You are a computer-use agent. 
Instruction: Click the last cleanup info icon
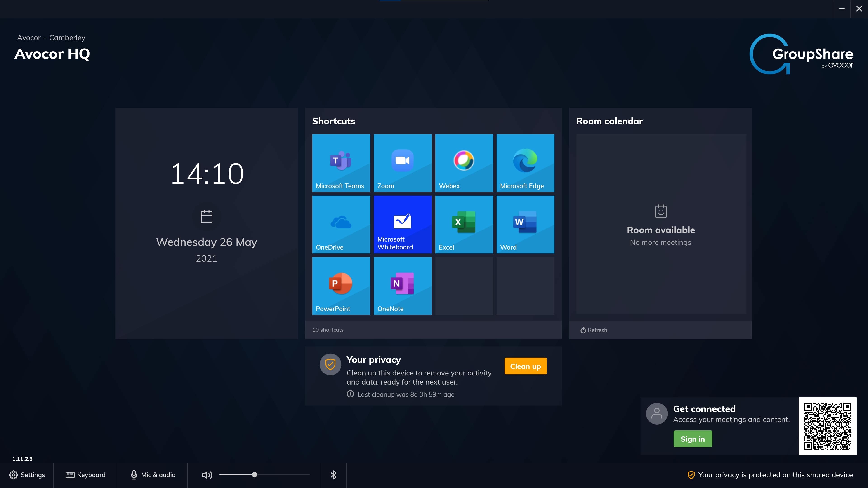coord(350,394)
